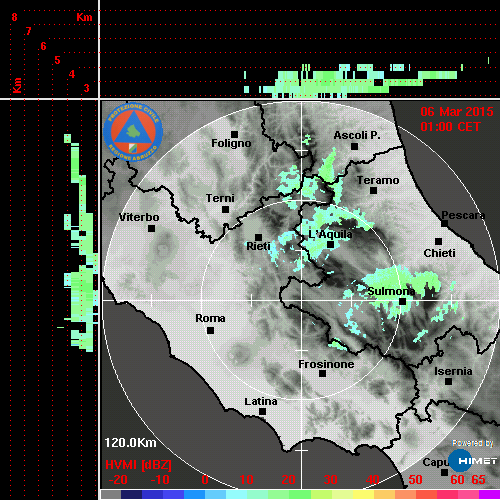Click the '4' height axis label
Viewport: 500px width, 500px height.
click(x=72, y=74)
